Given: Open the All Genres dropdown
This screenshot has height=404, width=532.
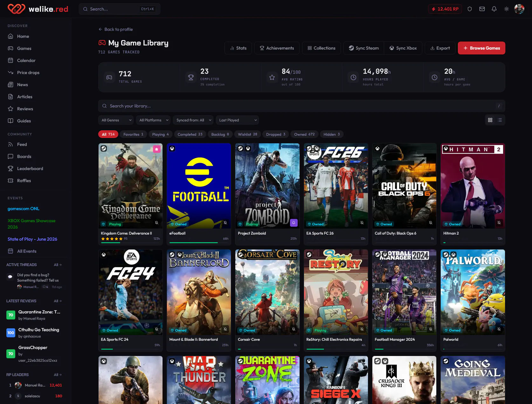Looking at the screenshot, I should tap(116, 120).
